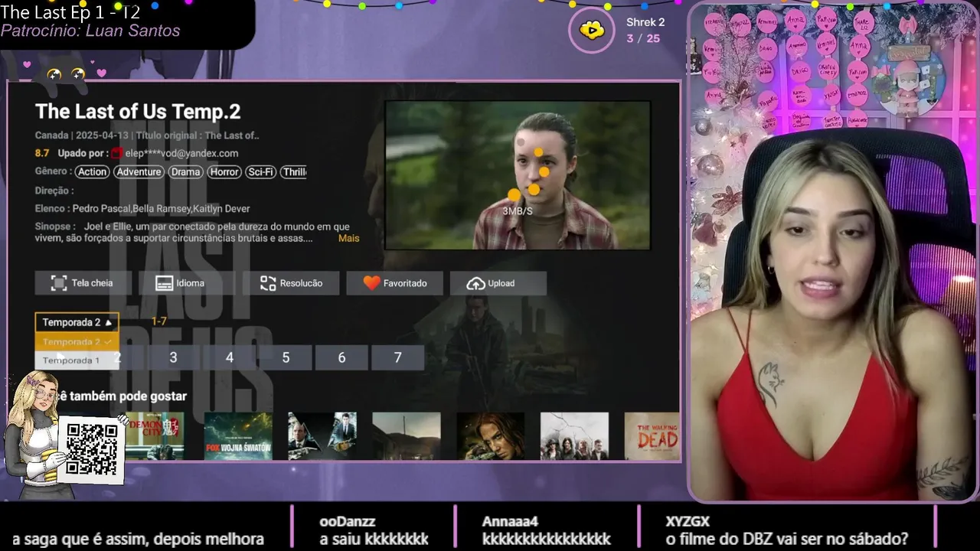The width and height of the screenshot is (980, 551).
Task: Click the QR code on the overlay
Action: tap(92, 449)
